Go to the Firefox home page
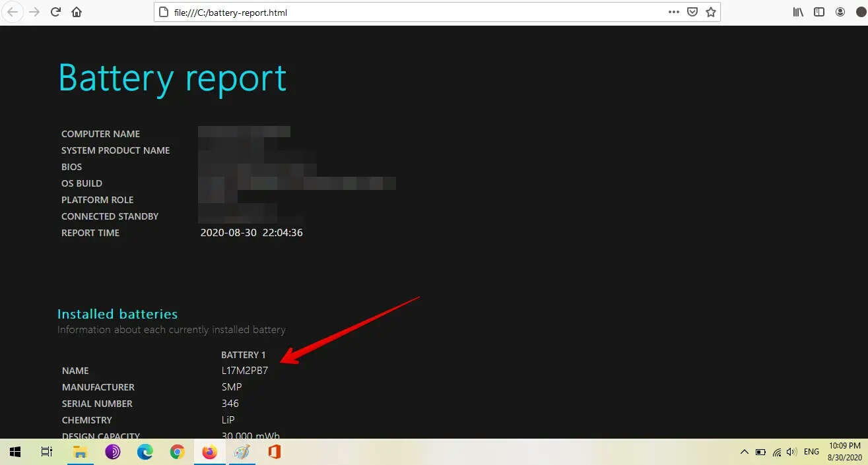868x465 pixels. (77, 12)
